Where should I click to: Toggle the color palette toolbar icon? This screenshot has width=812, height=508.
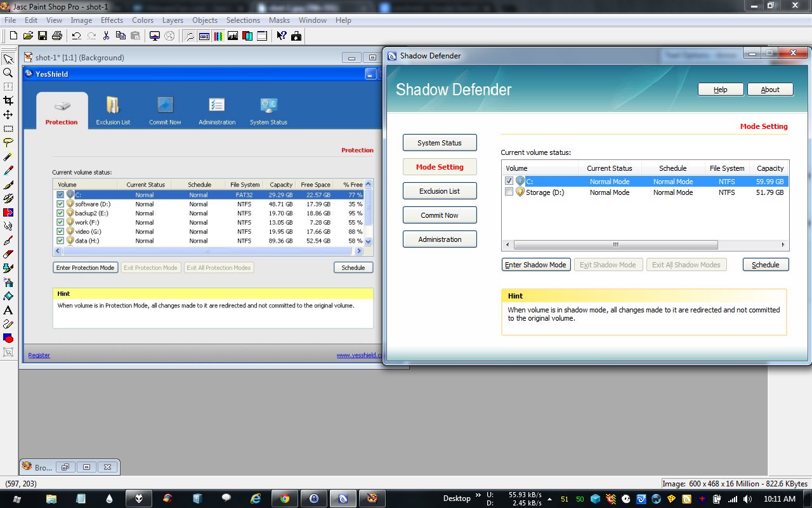tap(219, 36)
